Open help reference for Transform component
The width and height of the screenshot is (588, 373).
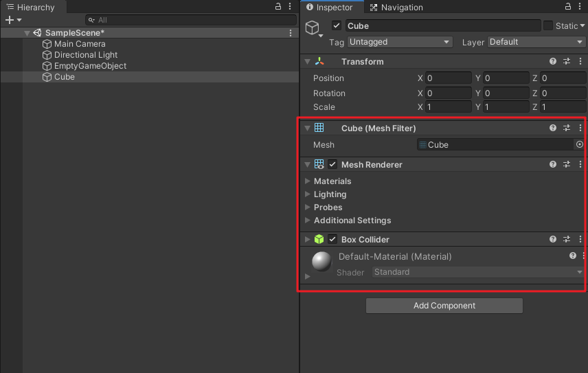(x=553, y=61)
